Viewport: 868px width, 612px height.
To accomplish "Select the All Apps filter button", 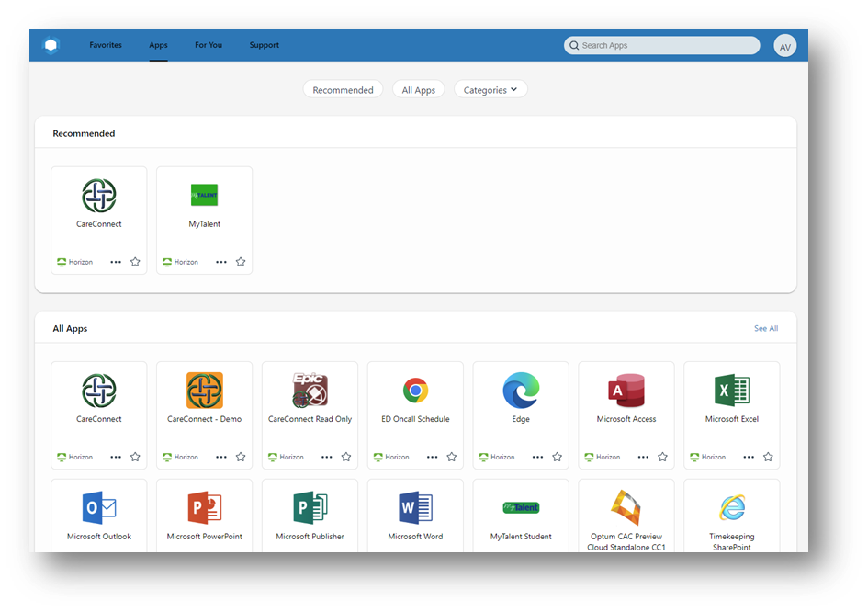I will click(419, 90).
